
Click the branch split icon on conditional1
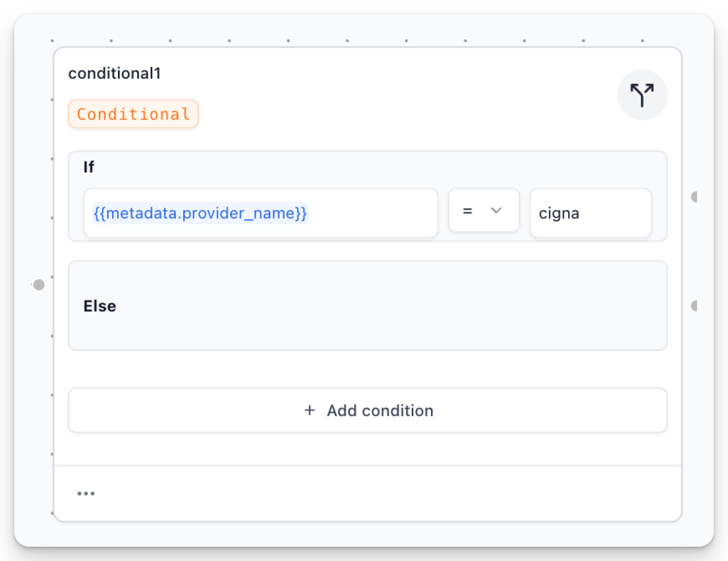coord(642,95)
